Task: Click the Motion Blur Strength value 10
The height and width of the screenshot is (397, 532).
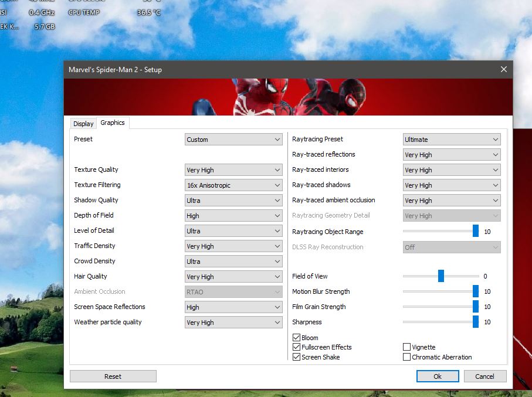Action: point(487,291)
